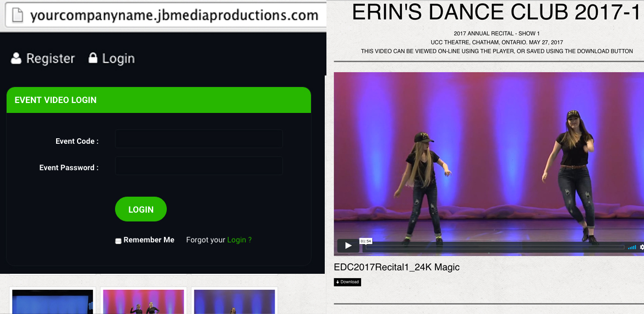This screenshot has width=644, height=314.
Task: Play the 24K Magic recital video
Action: (348, 246)
